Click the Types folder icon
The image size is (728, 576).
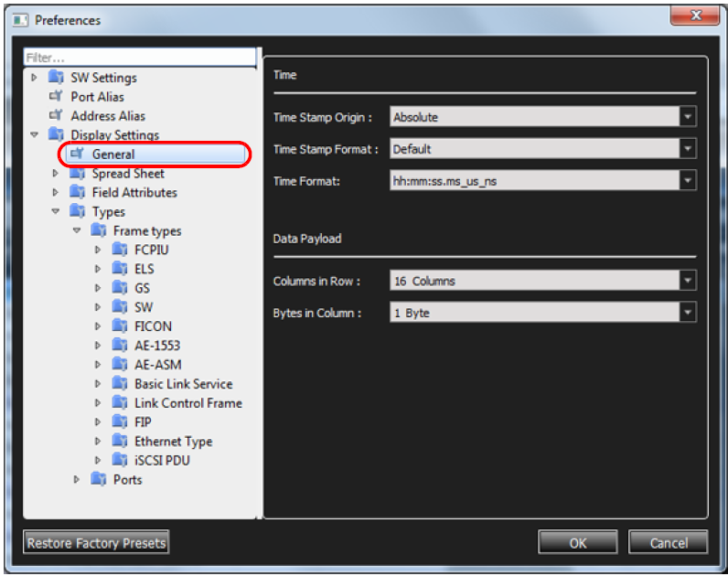[77, 211]
